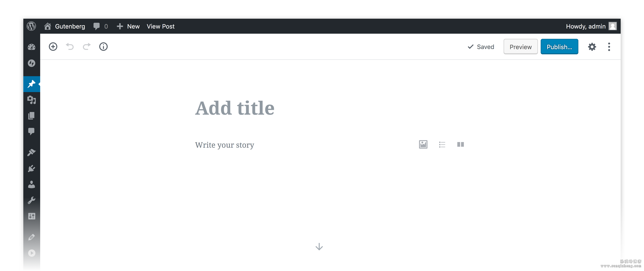Viewport: 644px width, 271px height.
Task: Open the WordPress logo menu
Action: click(31, 26)
